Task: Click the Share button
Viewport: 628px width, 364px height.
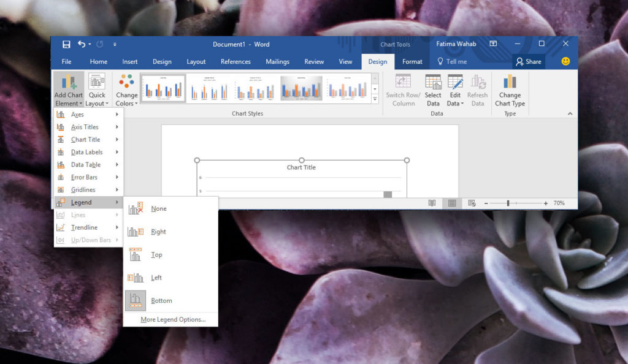Action: click(528, 61)
